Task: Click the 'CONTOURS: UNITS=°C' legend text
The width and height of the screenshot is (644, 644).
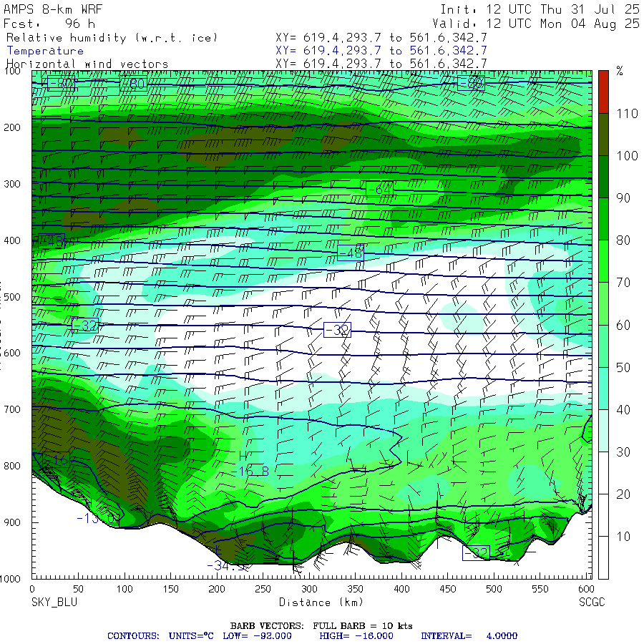Action: pos(160,636)
